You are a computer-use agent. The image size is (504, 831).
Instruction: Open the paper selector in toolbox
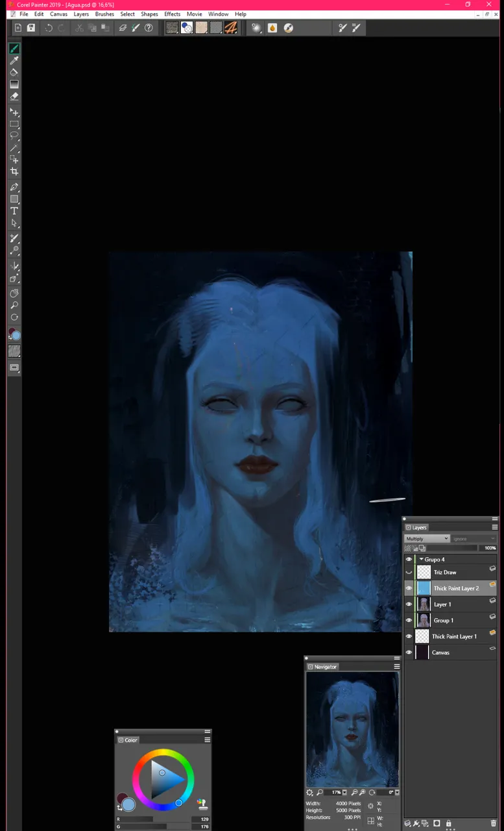point(14,351)
